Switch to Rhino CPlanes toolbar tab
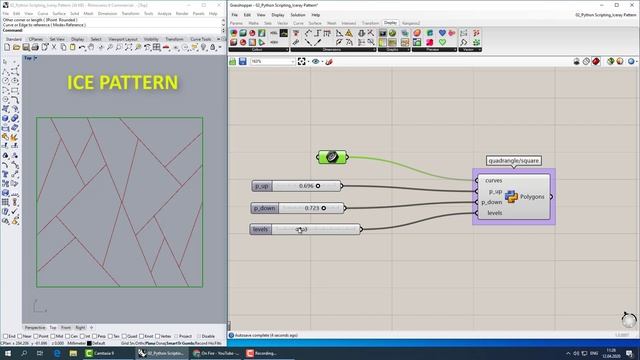640x360 pixels. pos(36,39)
